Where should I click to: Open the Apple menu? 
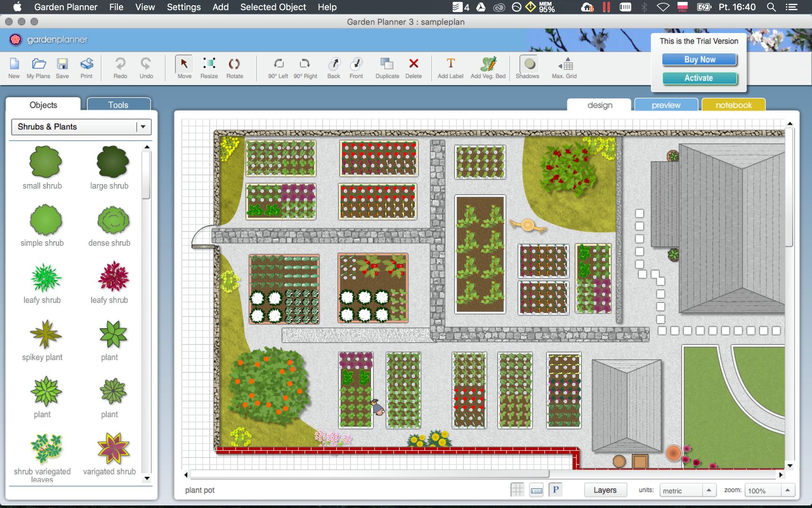[x=17, y=7]
